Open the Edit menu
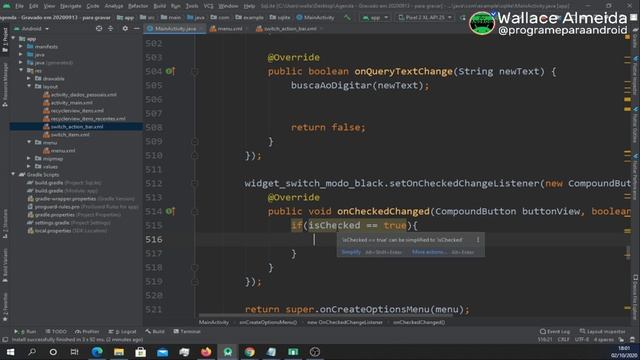The height and width of the screenshot is (360, 640). (33, 6)
